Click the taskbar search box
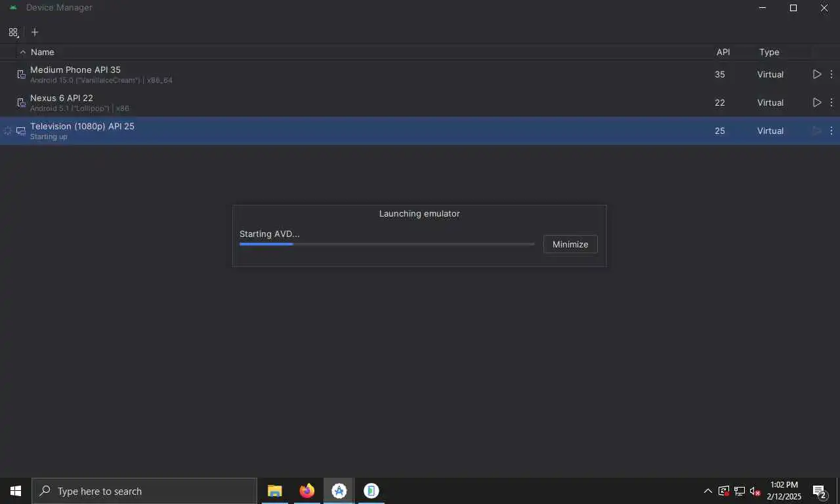The image size is (840, 504). (x=144, y=491)
